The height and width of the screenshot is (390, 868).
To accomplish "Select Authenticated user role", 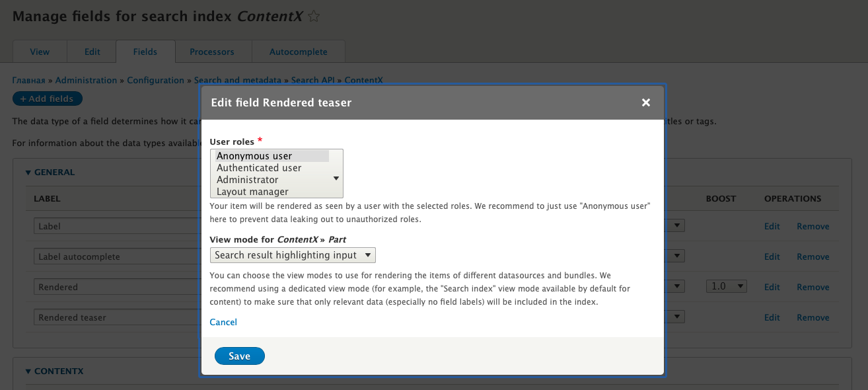I will [259, 168].
